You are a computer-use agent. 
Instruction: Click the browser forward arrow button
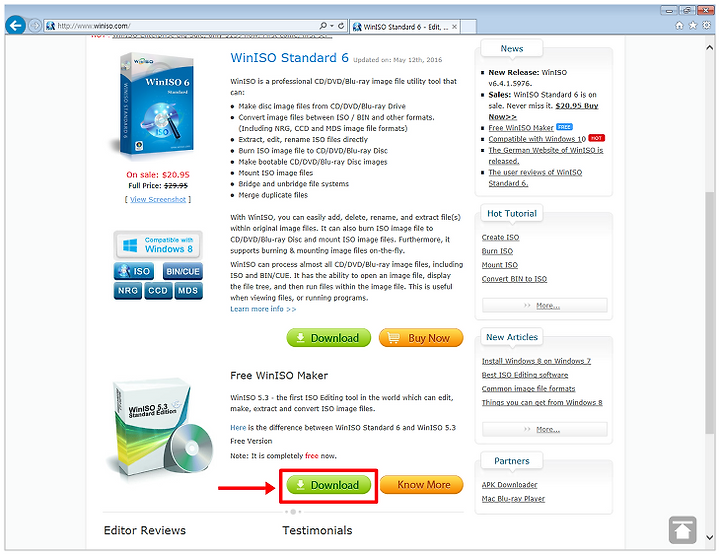click(35, 26)
